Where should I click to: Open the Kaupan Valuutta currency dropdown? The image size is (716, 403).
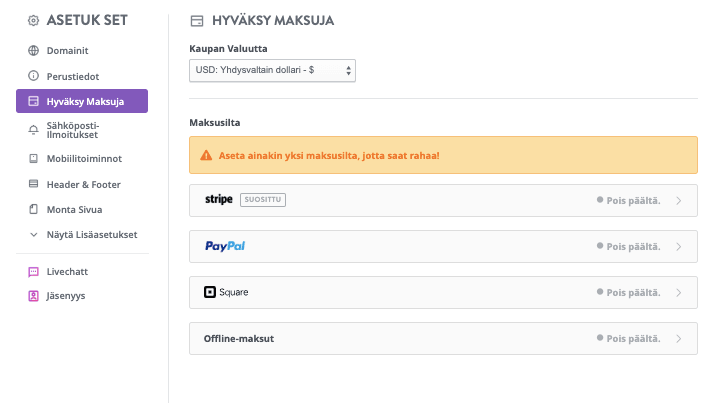[x=272, y=70]
